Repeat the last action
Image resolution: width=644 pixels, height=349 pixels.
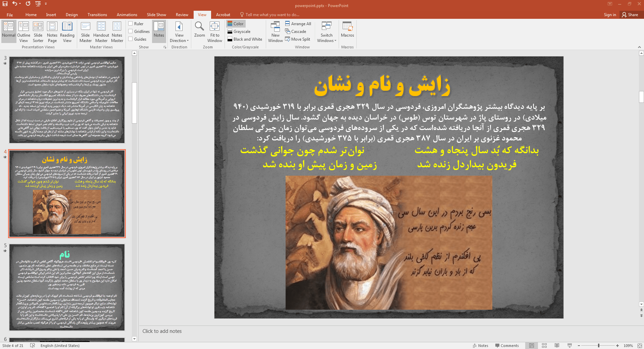pos(28,4)
